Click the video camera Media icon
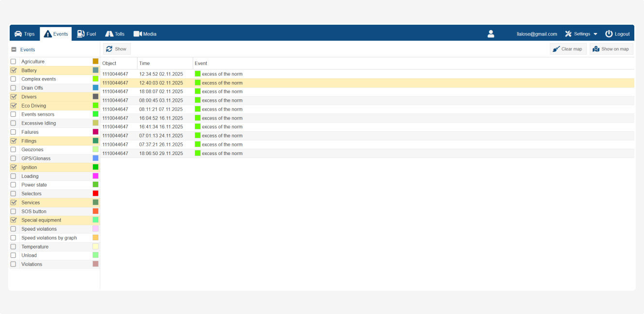 point(138,34)
